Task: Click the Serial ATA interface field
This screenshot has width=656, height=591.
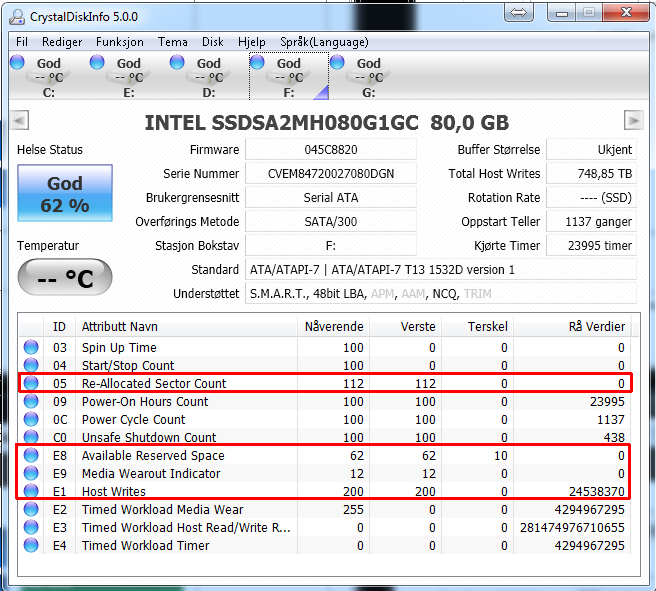Action: pyautogui.click(x=331, y=197)
